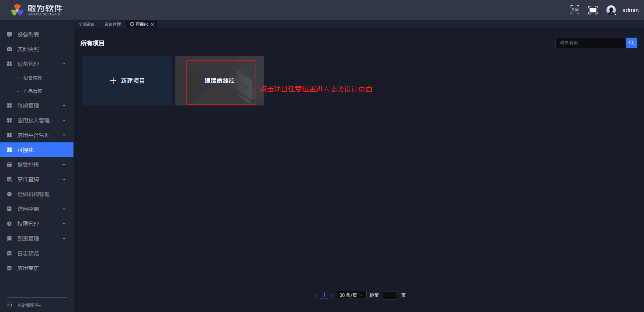Open 设备列表 from the sidebar
The width and height of the screenshot is (644, 312).
(28, 35)
